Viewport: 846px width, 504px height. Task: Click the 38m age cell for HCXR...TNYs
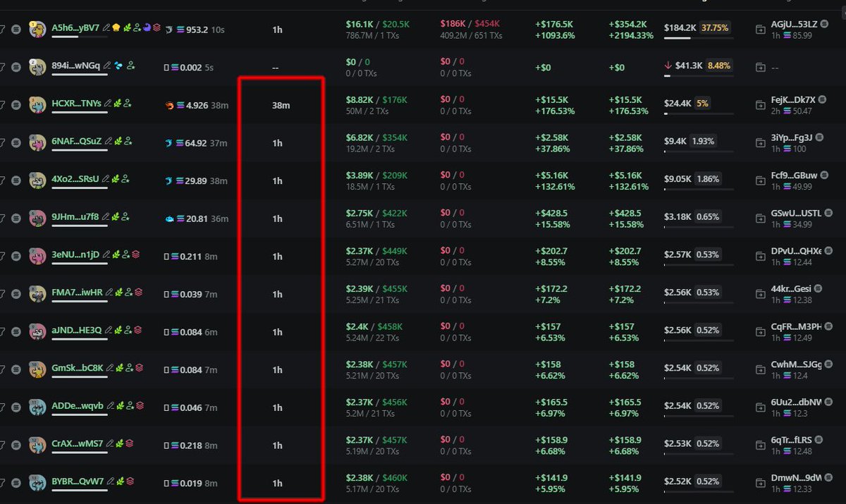[281, 105]
